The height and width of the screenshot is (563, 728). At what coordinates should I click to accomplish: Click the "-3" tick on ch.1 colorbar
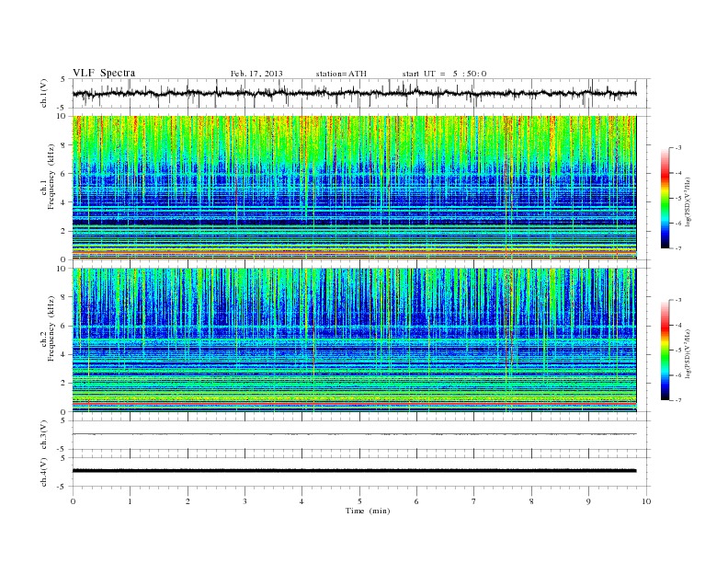point(677,148)
